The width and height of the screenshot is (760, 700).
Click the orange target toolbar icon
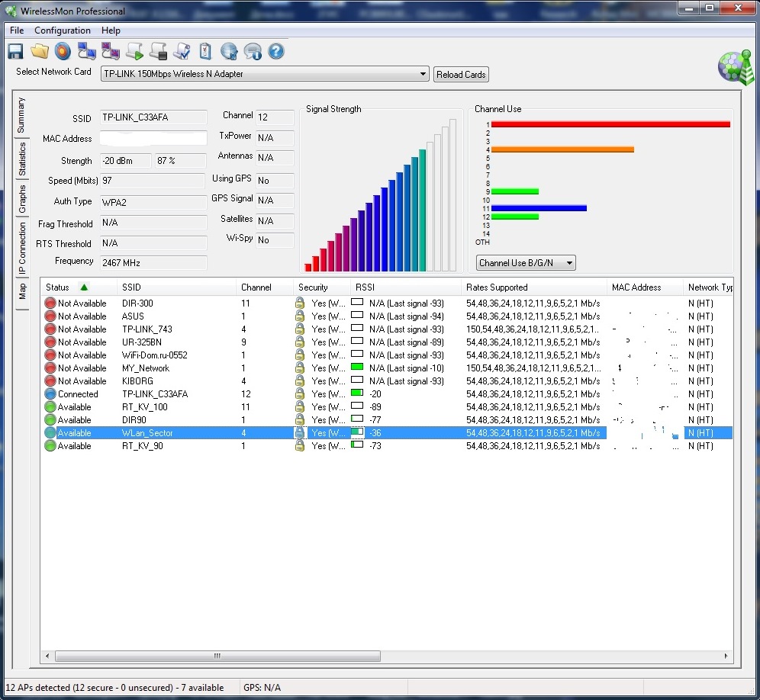point(63,52)
